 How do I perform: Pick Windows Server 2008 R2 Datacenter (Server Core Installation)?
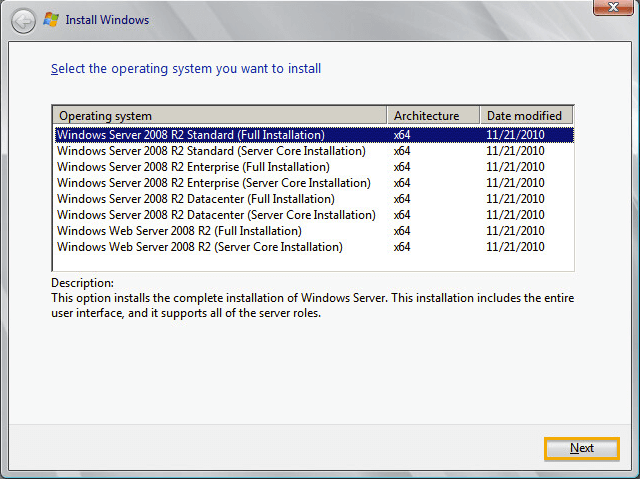(216, 215)
